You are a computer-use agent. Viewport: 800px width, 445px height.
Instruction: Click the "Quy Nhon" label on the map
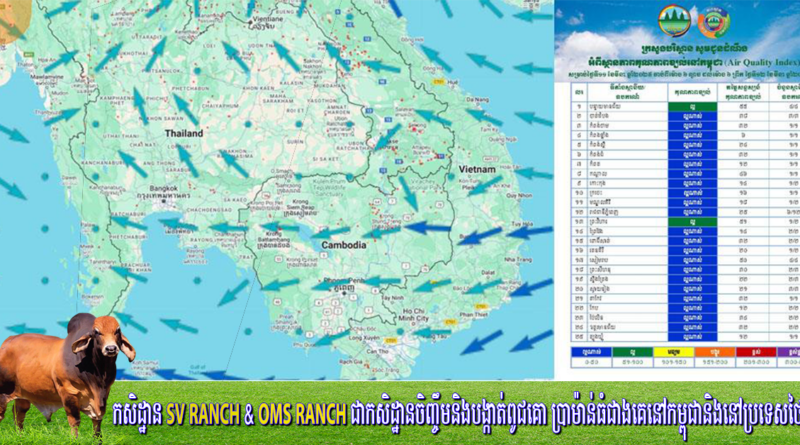click(518, 195)
